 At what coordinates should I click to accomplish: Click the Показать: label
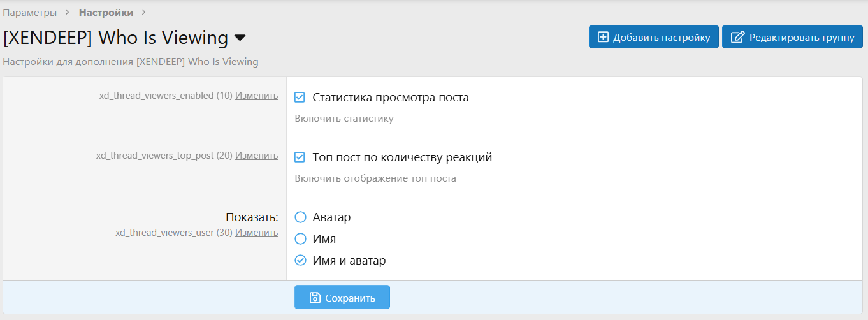pyautogui.click(x=252, y=217)
